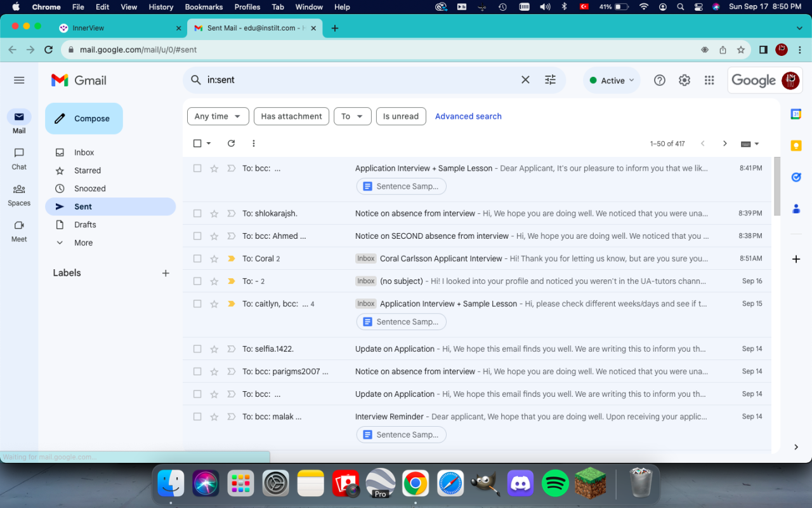This screenshot has height=508, width=812.
Task: Apply the Is unread filter
Action: click(401, 116)
